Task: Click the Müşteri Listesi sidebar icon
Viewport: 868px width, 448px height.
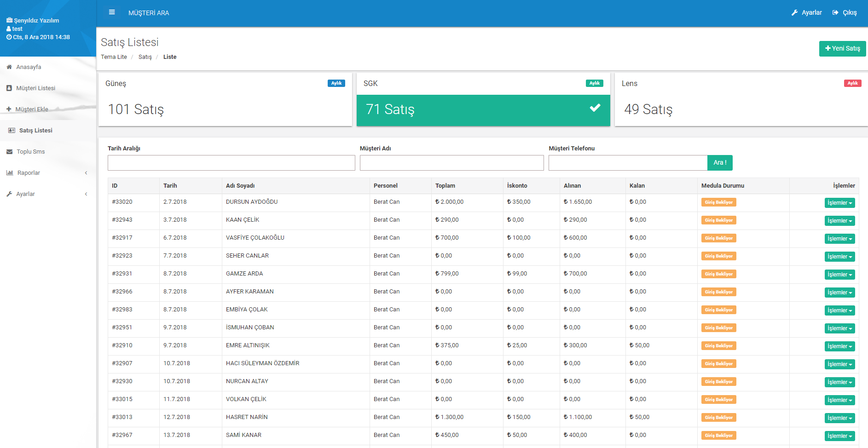Action: pos(9,88)
